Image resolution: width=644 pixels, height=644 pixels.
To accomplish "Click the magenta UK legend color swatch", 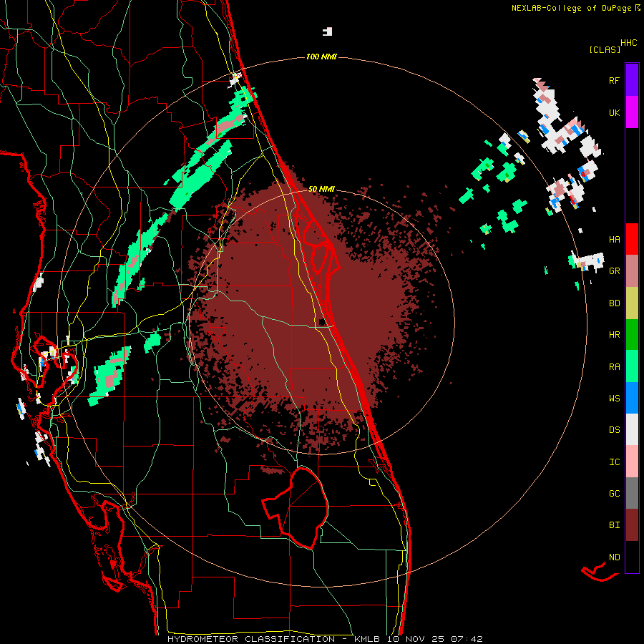I will point(632,112).
